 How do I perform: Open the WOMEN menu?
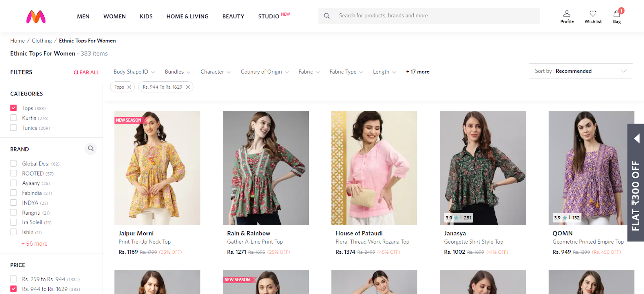pos(115,17)
